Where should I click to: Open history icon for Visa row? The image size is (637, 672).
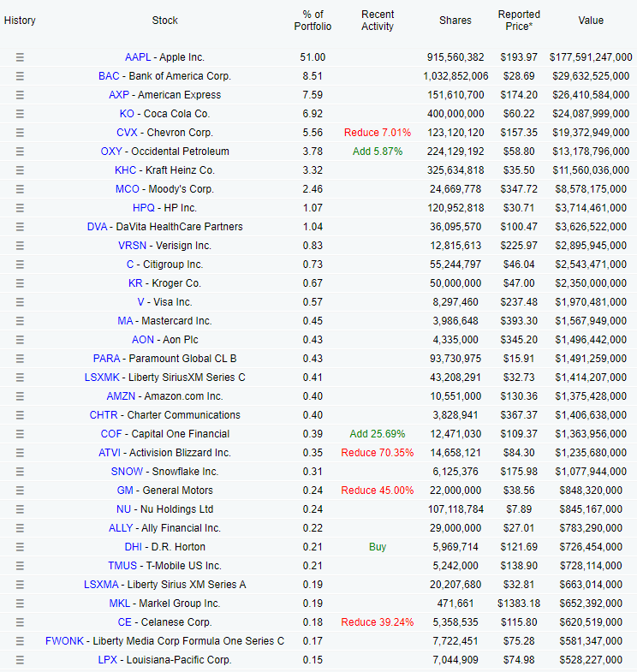coord(20,302)
